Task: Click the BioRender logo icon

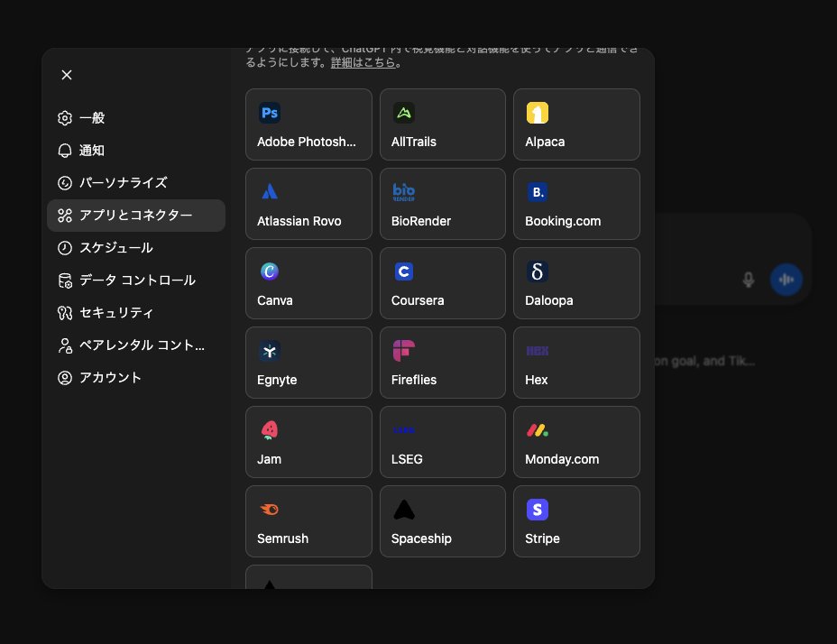Action: click(403, 192)
